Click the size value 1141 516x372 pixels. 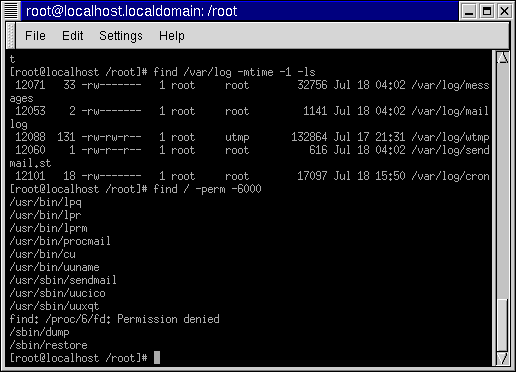coord(315,111)
